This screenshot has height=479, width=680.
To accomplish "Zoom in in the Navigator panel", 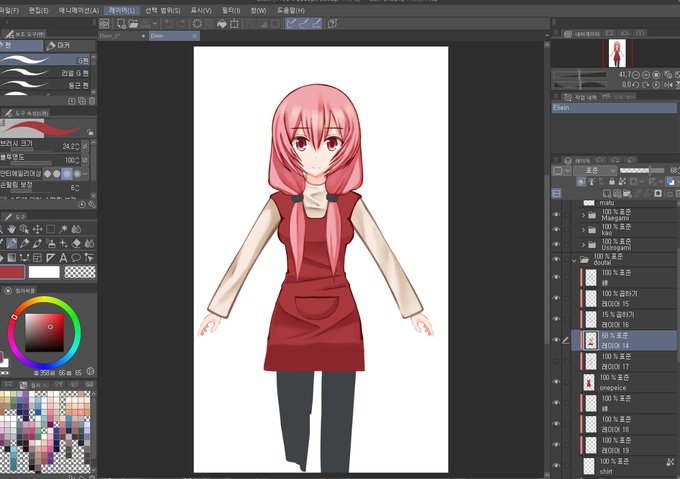I will pyautogui.click(x=646, y=75).
